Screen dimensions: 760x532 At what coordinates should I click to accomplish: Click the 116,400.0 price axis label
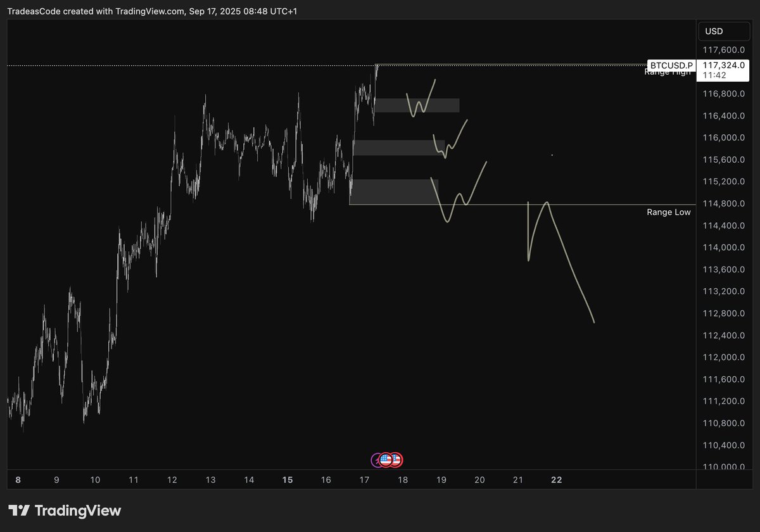(723, 116)
